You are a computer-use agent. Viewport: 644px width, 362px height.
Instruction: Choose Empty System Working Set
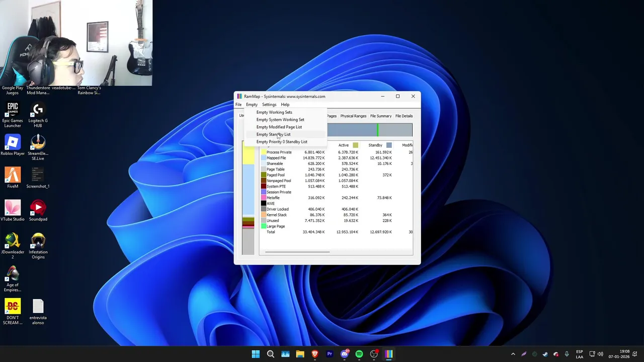coord(286,120)
